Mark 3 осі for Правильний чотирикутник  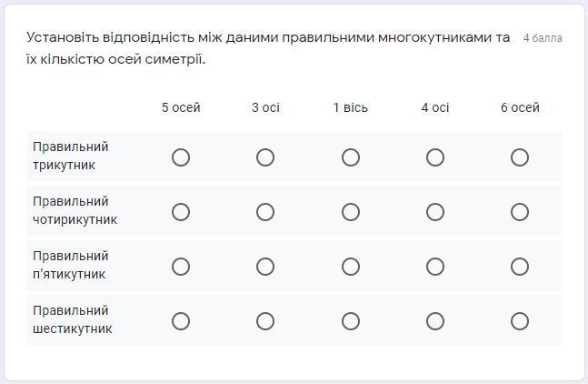click(265, 212)
